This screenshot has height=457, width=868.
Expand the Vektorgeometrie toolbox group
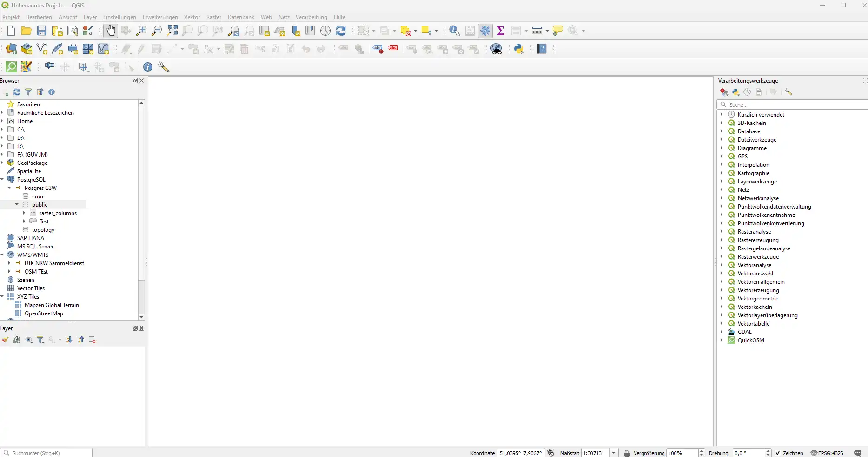(722, 298)
